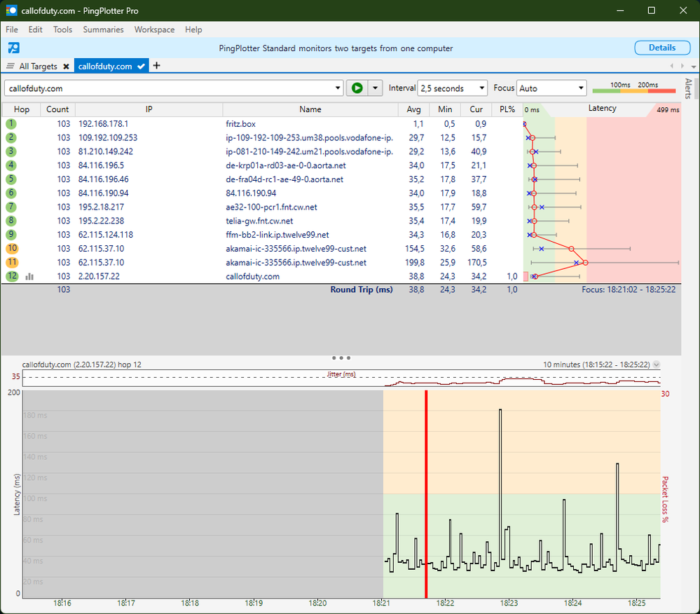700x614 pixels.
Task: Click the checkmark on the callofduty.com tab
Action: [x=141, y=67]
